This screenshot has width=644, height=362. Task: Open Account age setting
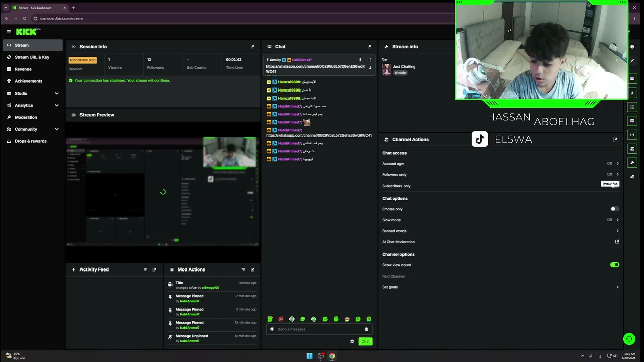click(501, 164)
